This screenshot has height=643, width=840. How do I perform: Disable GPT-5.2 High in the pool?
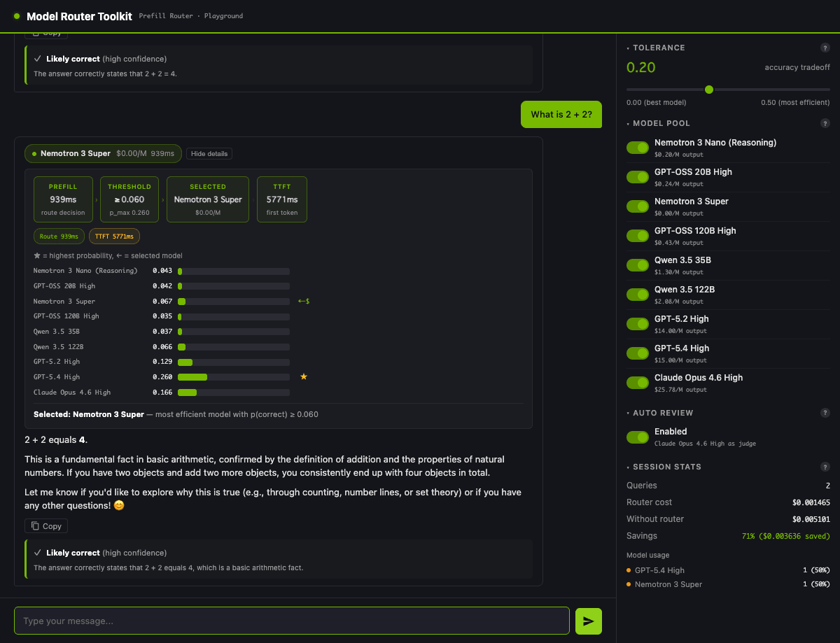click(638, 324)
